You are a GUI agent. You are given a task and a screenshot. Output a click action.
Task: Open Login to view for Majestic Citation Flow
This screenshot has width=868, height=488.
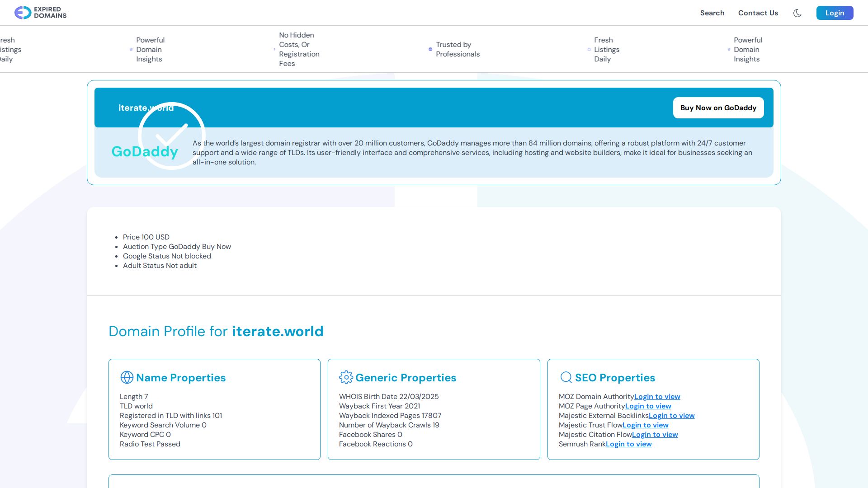(655, 434)
